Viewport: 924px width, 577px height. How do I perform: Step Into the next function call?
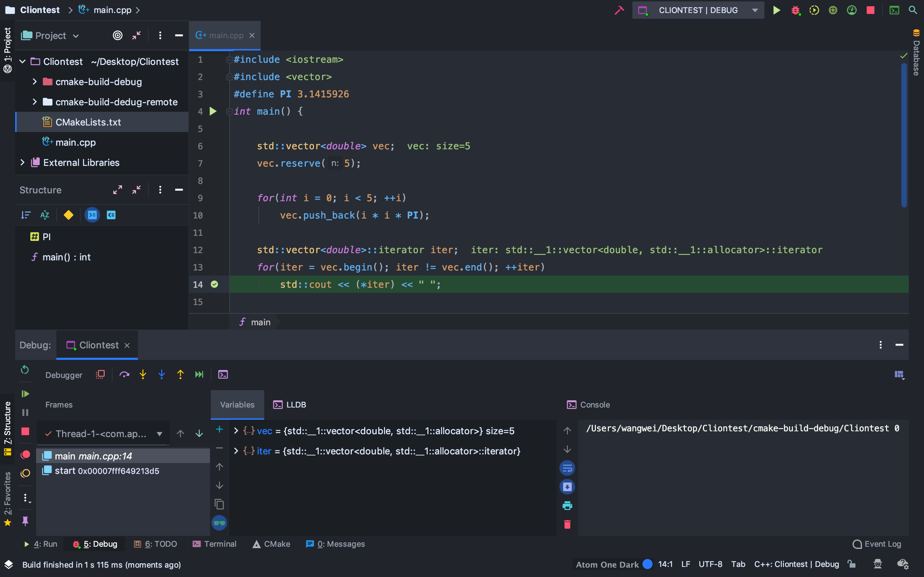click(143, 374)
